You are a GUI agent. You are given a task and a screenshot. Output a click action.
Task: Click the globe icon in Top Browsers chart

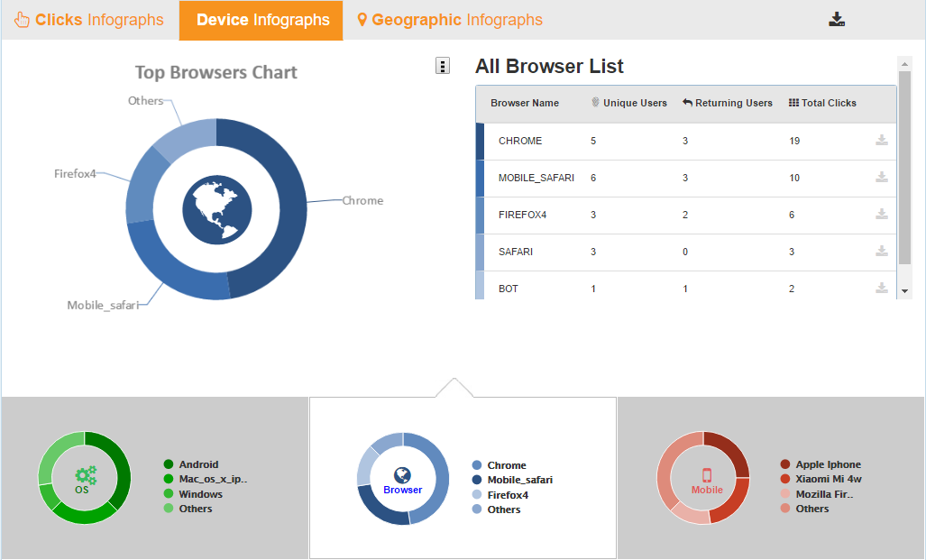coord(216,210)
